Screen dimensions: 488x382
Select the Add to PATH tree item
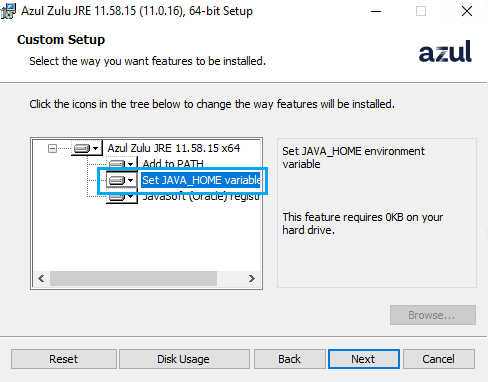pos(173,164)
